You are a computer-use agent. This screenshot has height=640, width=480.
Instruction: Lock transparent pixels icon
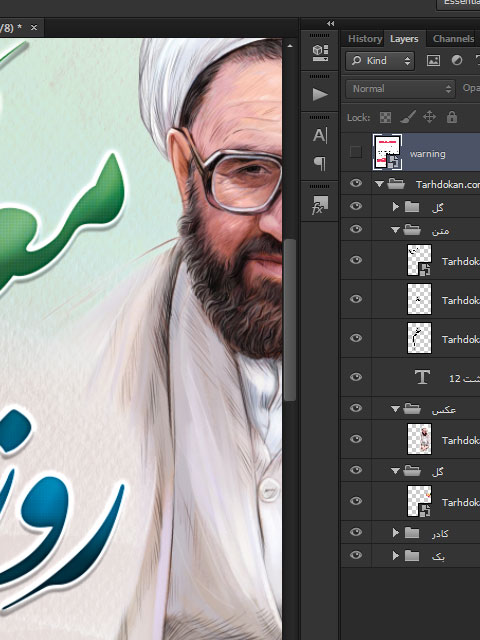(x=385, y=118)
